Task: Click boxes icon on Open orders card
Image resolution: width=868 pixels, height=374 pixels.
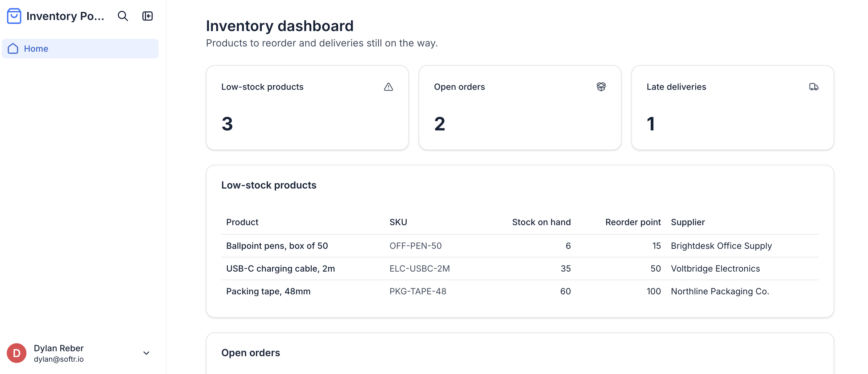Action: coord(601,87)
